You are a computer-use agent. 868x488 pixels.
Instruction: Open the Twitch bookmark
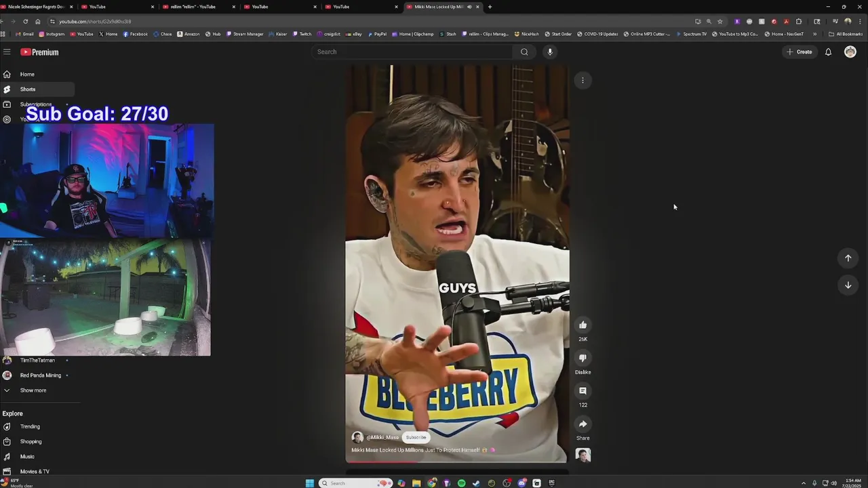point(302,34)
